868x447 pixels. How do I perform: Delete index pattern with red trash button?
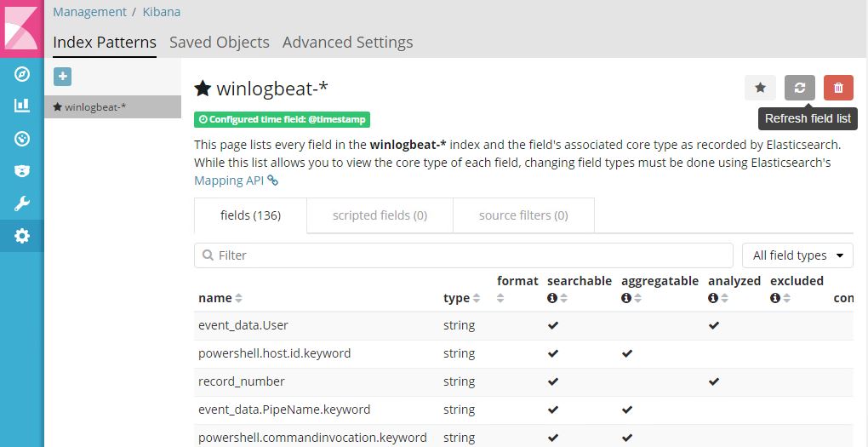click(838, 87)
